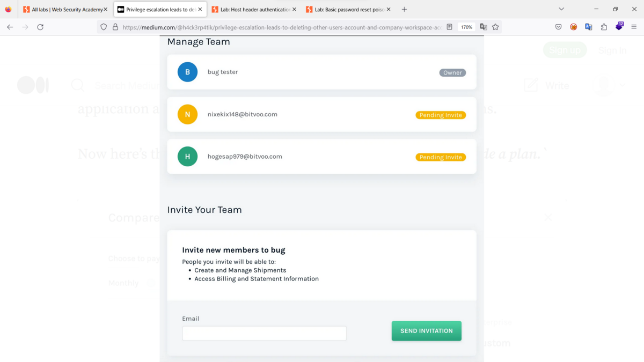Close the Basic password reset poisoning tab
Viewport: 644px width, 362px height.
tap(389, 10)
